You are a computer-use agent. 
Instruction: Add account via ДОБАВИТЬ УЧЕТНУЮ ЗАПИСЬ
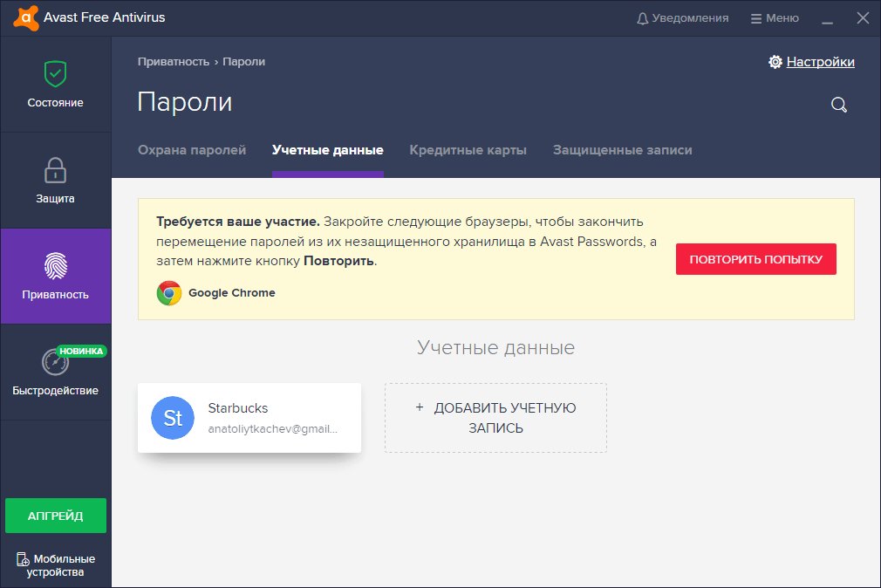click(x=495, y=418)
